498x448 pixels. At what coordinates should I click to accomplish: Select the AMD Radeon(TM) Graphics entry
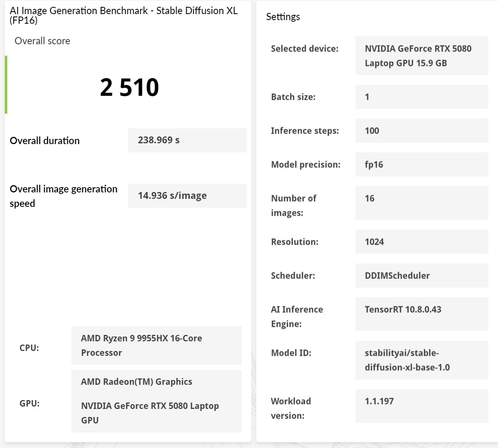coord(137,382)
